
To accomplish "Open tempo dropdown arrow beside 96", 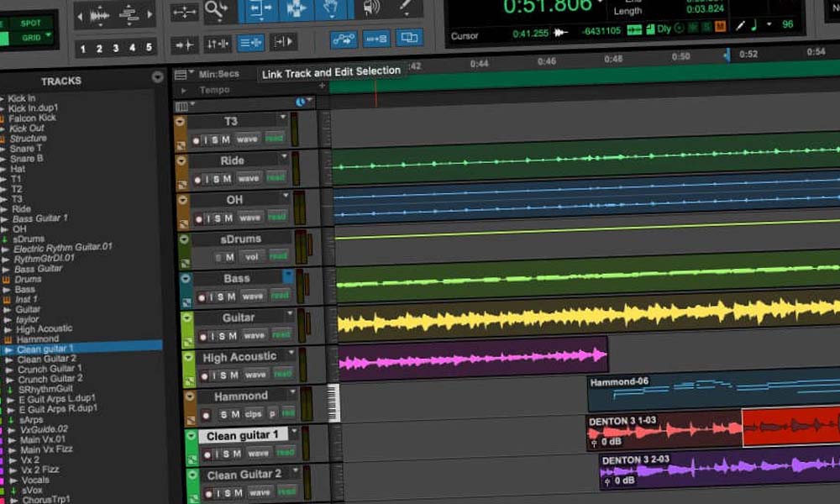I will [x=769, y=24].
